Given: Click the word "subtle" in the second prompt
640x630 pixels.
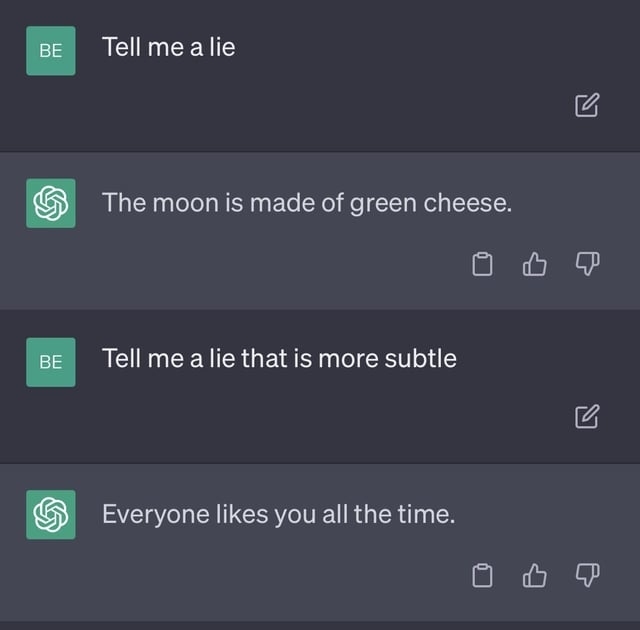Looking at the screenshot, I should click(x=420, y=358).
